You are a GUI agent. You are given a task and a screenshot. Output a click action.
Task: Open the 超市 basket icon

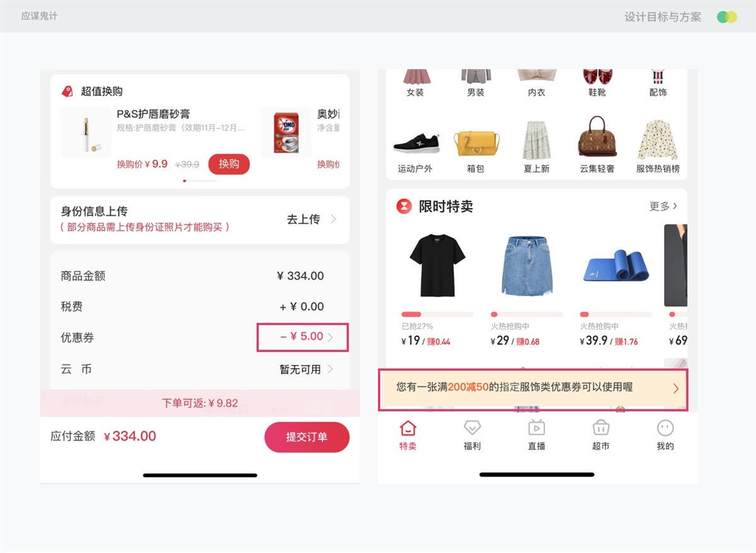point(601,428)
